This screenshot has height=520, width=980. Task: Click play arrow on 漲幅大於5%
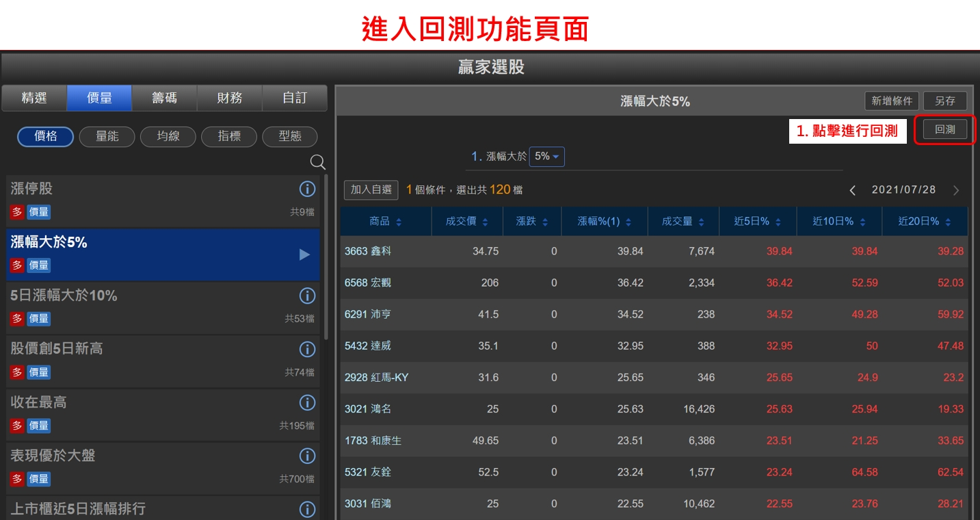304,255
